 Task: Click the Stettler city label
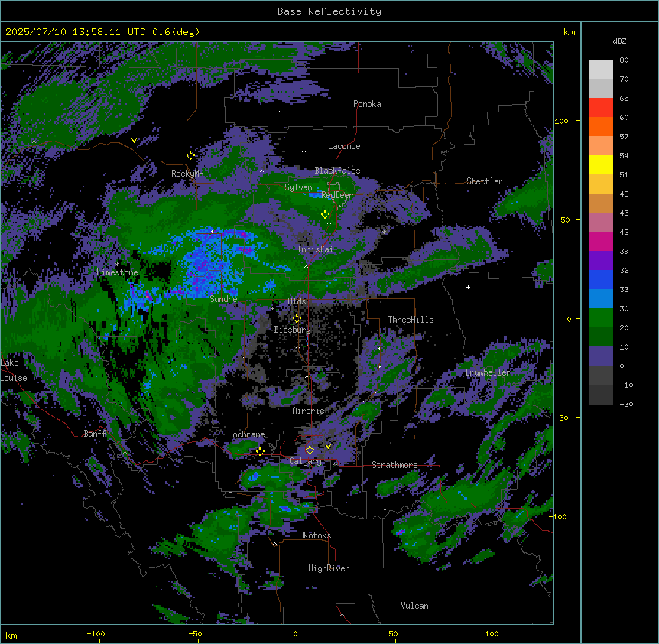(x=485, y=181)
